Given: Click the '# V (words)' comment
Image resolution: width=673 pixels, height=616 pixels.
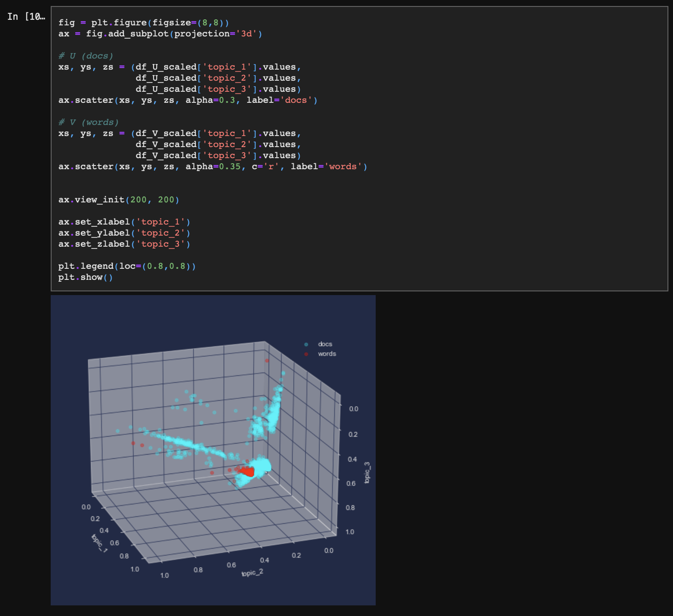Looking at the screenshot, I should click(89, 122).
